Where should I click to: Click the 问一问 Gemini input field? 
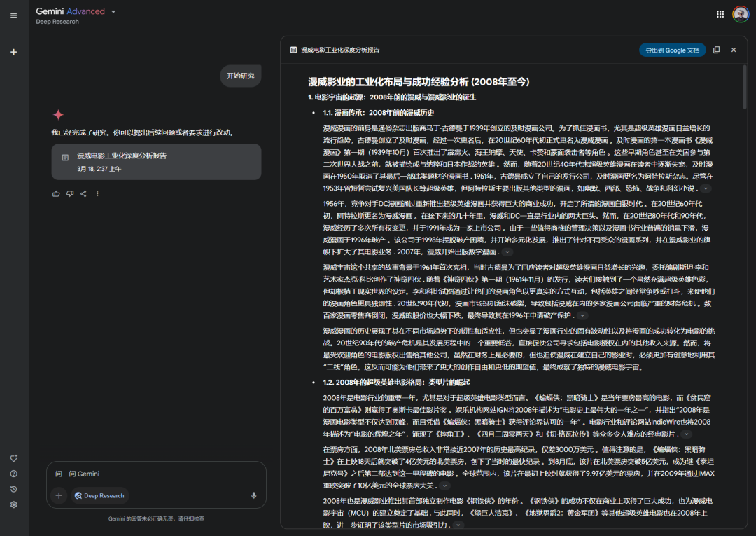tap(156, 474)
